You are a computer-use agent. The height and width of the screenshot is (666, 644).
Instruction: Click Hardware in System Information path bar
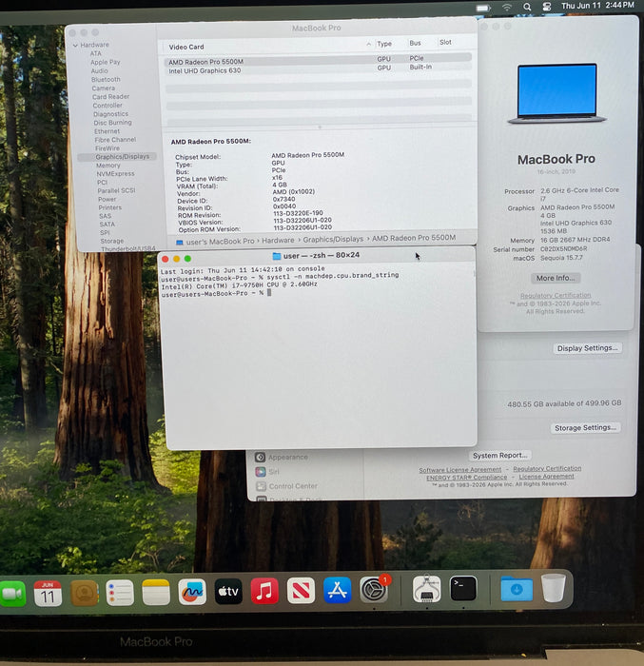[x=278, y=241]
